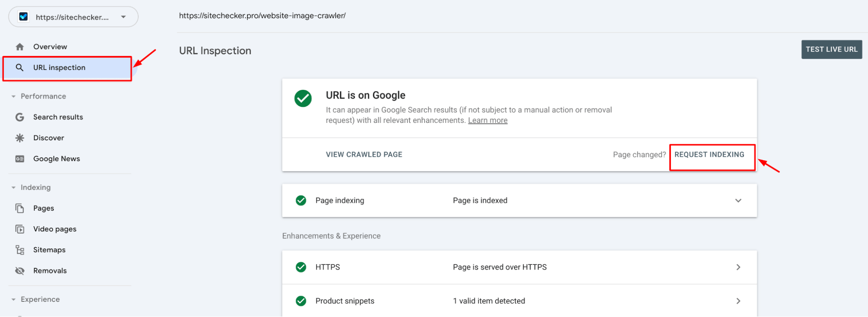The image size is (868, 317).
Task: Click the Overview home icon
Action: pos(20,46)
